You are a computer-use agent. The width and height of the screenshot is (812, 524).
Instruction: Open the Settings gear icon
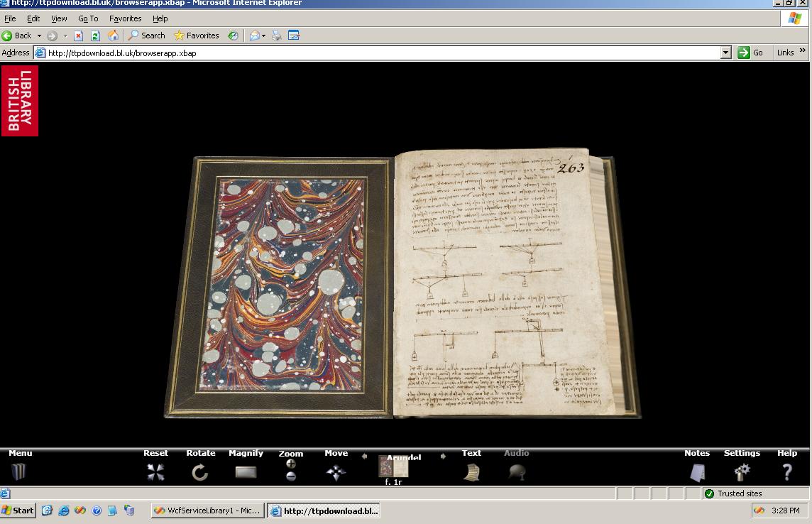coord(742,471)
